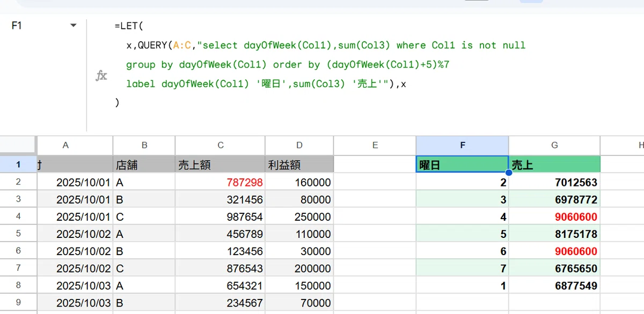The height and width of the screenshot is (314, 644).
Task: Select weekday cell 5 in column F
Action: tap(463, 234)
